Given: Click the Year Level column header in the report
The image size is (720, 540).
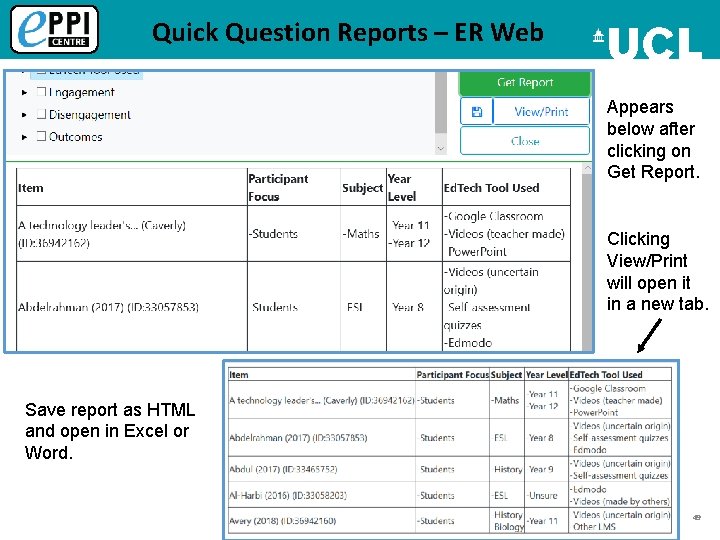Looking at the screenshot, I should coord(414,187).
